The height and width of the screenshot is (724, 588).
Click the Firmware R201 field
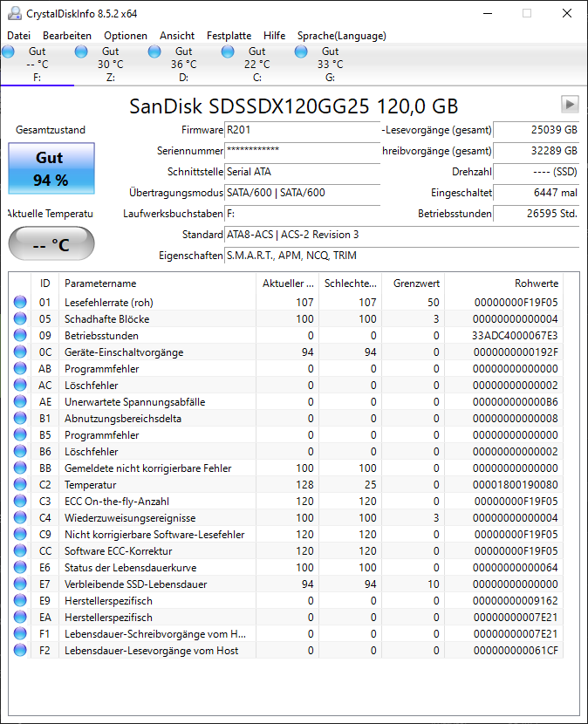[x=302, y=130]
